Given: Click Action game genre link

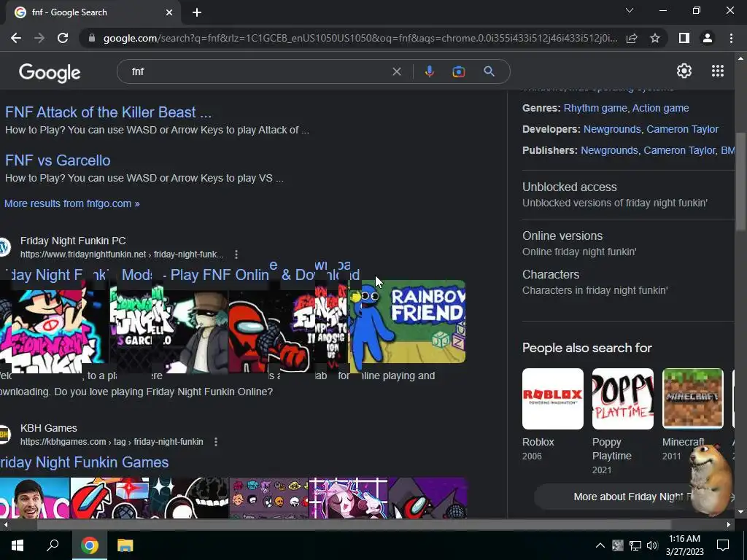Looking at the screenshot, I should [x=660, y=108].
